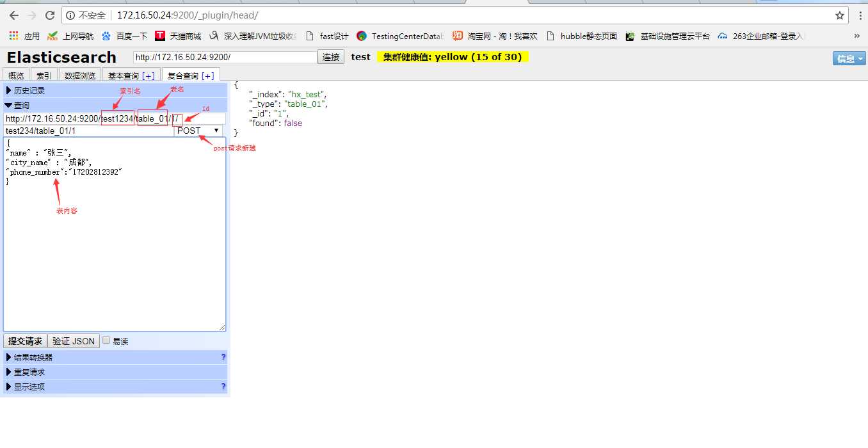The width and height of the screenshot is (868, 448).
Task: Open the 淘宝网 bookmark
Action: click(x=495, y=36)
